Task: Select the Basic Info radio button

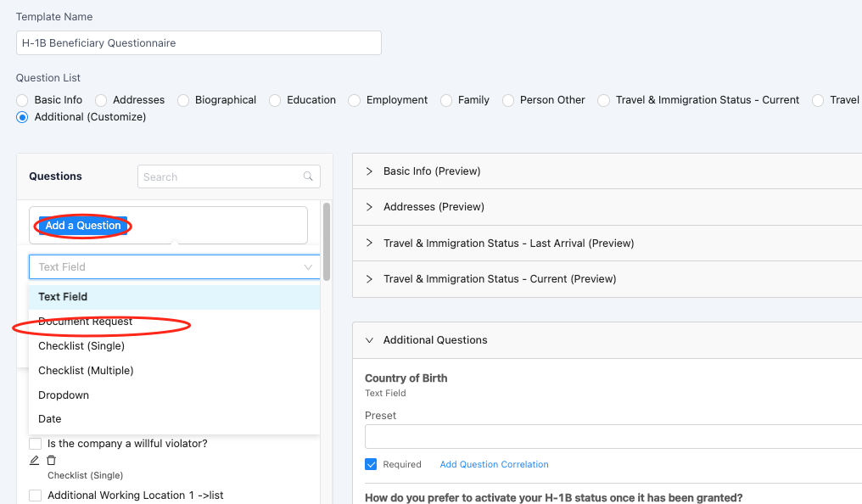Action: (x=22, y=100)
